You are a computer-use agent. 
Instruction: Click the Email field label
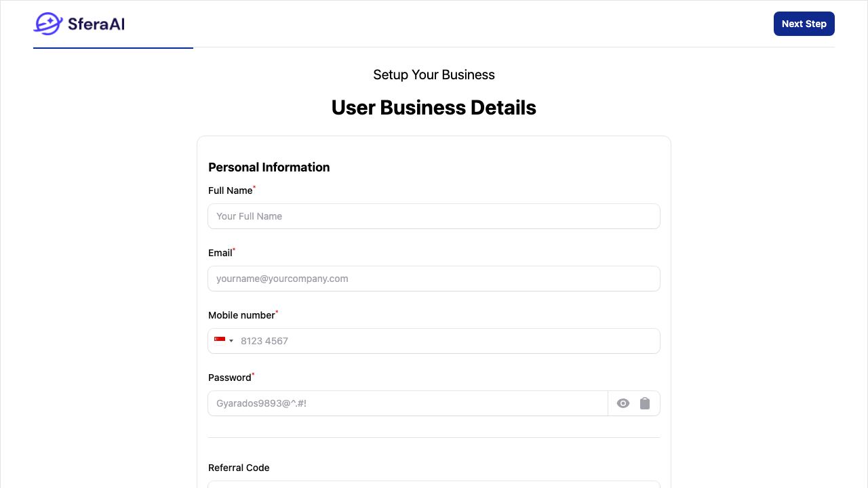(220, 253)
